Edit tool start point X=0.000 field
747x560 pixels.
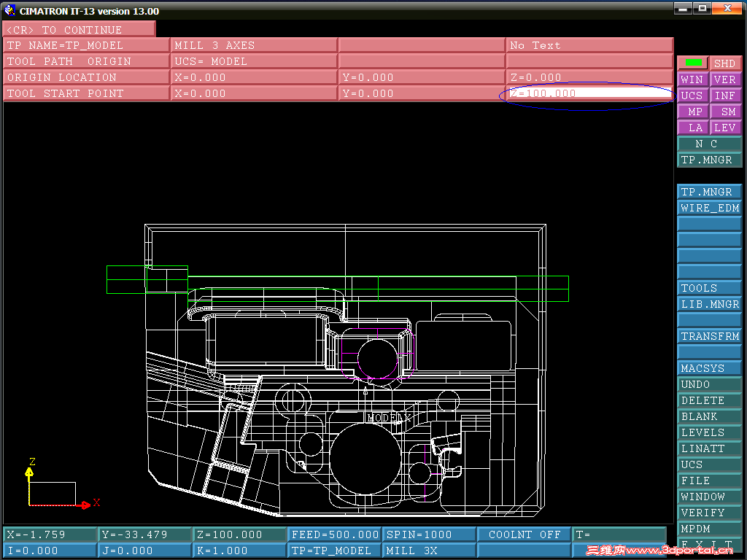(x=254, y=93)
